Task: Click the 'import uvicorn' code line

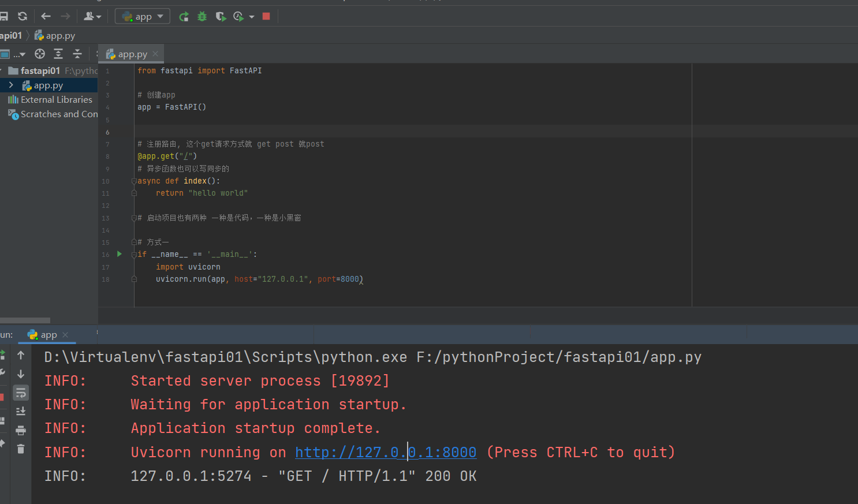Action: (x=188, y=267)
